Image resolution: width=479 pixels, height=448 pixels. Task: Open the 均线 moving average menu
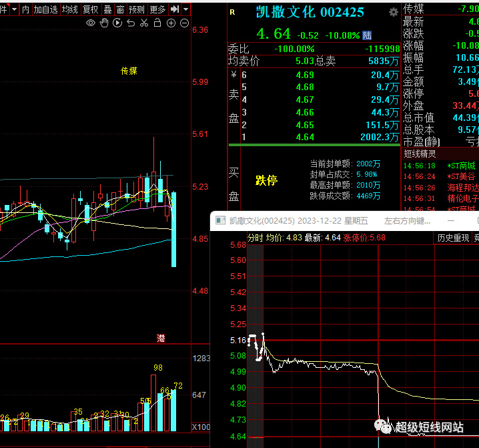pos(70,9)
